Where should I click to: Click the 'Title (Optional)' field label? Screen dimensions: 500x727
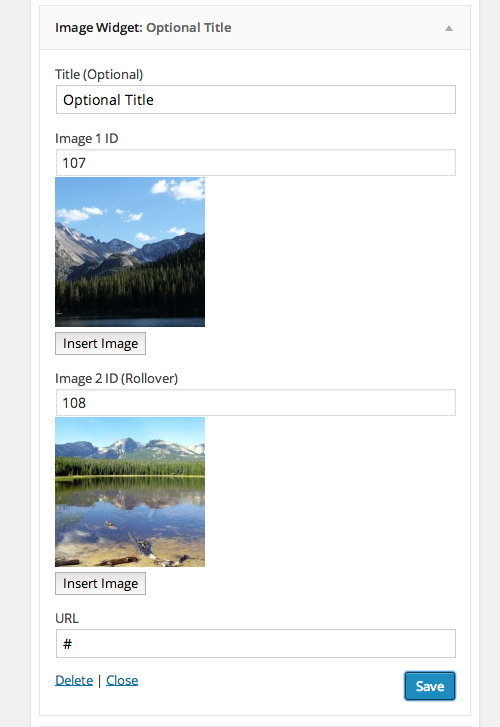coord(99,75)
